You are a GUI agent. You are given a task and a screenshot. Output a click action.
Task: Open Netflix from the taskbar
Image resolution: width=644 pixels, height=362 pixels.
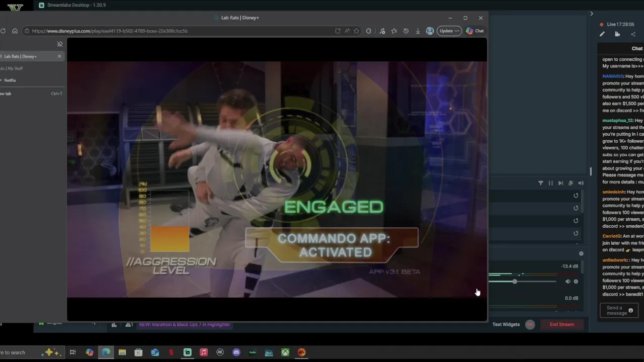[171, 352]
